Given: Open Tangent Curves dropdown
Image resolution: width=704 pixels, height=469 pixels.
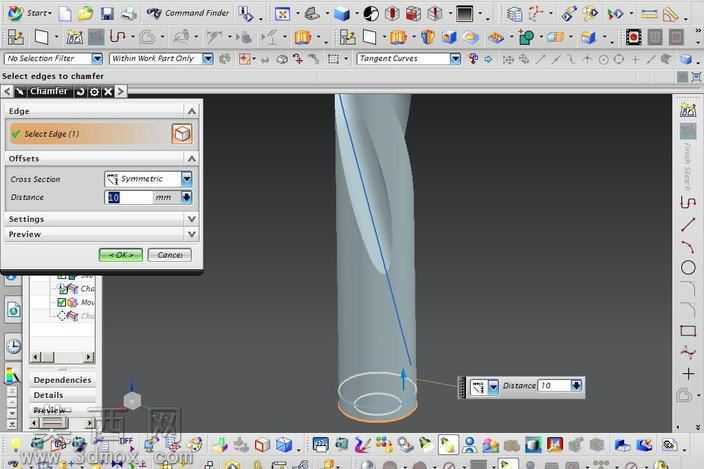Looking at the screenshot, I should tap(455, 58).
